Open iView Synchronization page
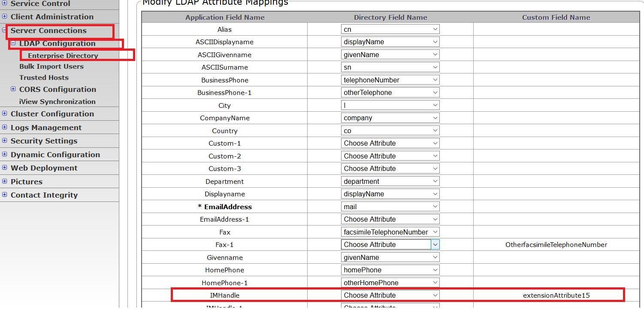This screenshot has width=644, height=314. (57, 102)
